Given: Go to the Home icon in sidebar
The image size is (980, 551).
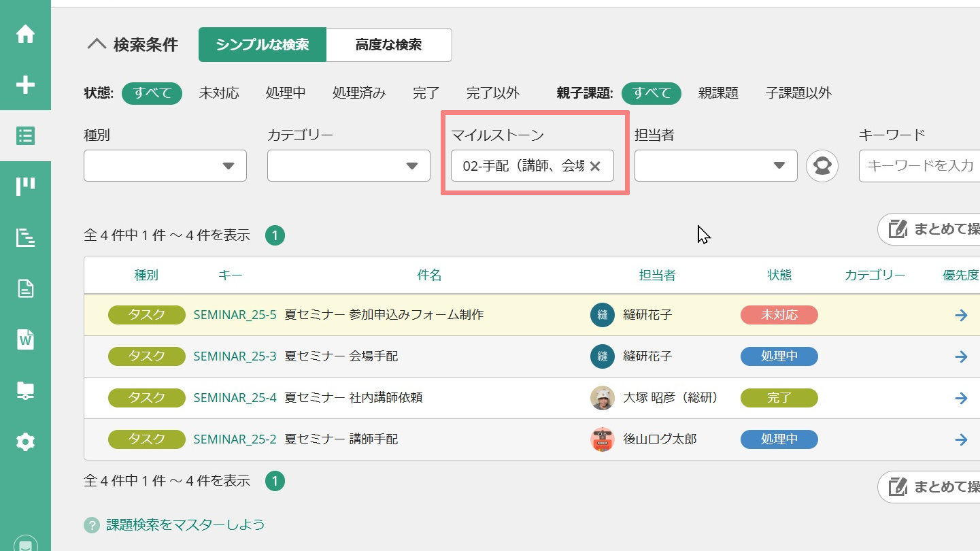Looking at the screenshot, I should tap(25, 34).
